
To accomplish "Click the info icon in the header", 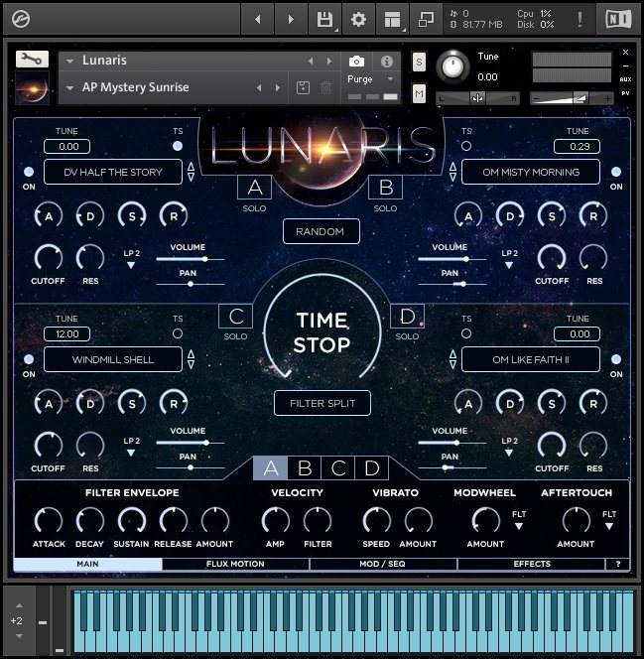I will [x=386, y=62].
